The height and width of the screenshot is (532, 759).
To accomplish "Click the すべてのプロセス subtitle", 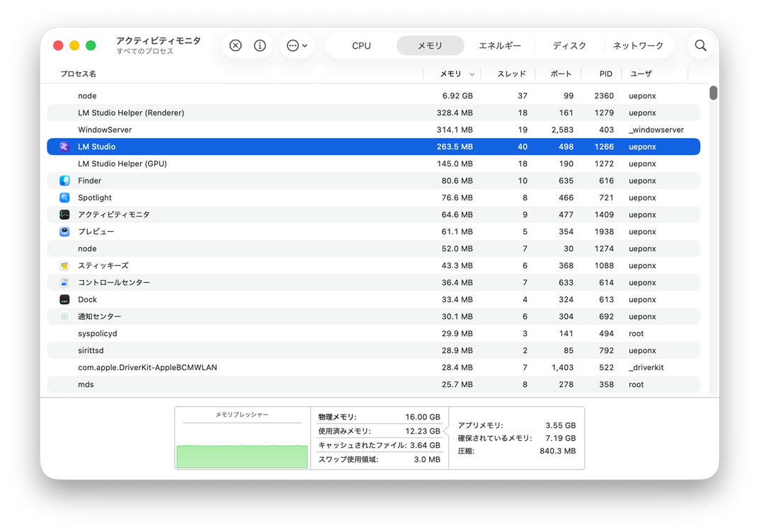I will point(144,51).
